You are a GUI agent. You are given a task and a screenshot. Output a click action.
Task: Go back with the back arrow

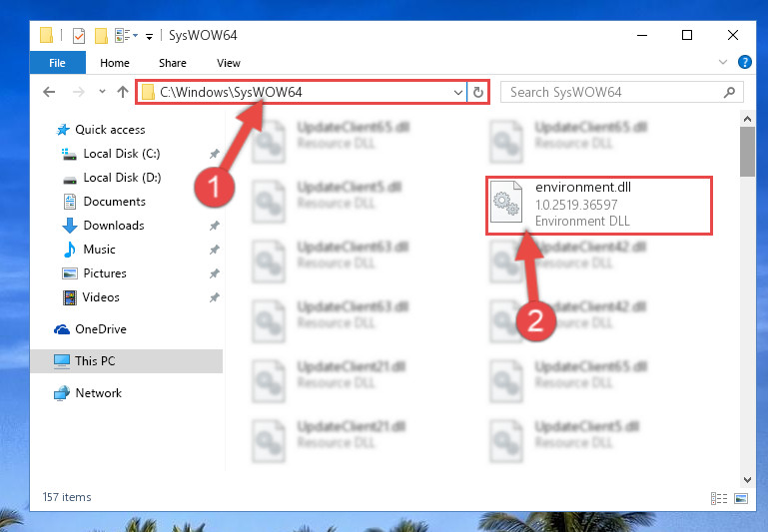pos(49,92)
